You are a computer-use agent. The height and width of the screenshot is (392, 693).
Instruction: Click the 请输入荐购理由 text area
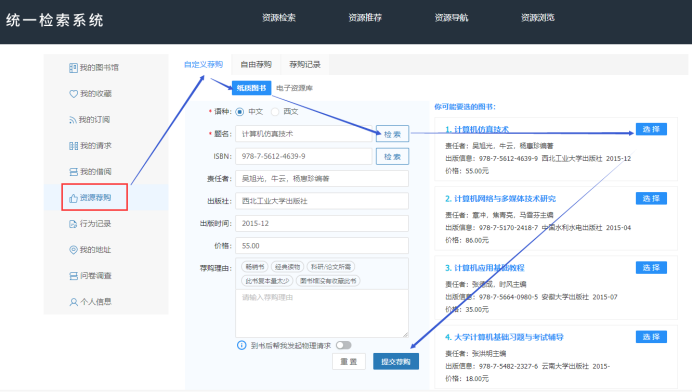(322, 313)
